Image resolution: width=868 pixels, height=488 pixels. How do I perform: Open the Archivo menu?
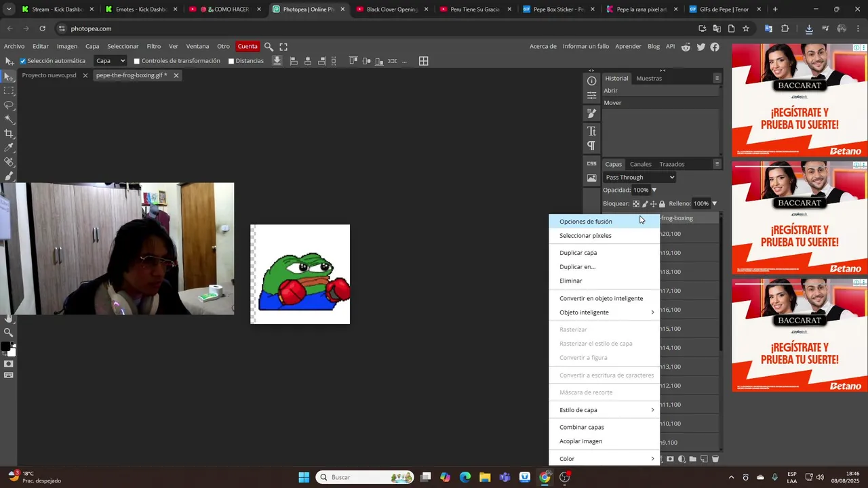click(x=14, y=47)
